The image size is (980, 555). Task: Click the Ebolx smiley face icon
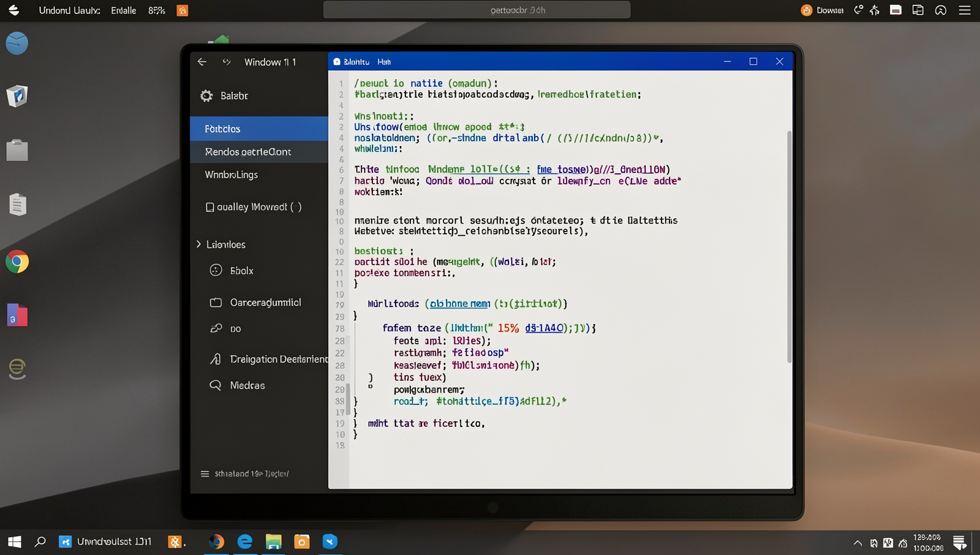tap(216, 270)
